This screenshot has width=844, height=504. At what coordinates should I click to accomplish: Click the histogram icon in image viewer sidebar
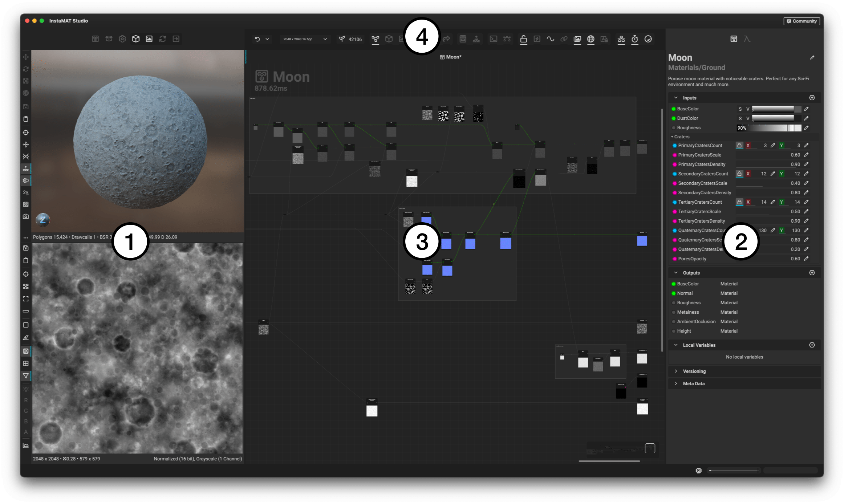click(x=26, y=446)
